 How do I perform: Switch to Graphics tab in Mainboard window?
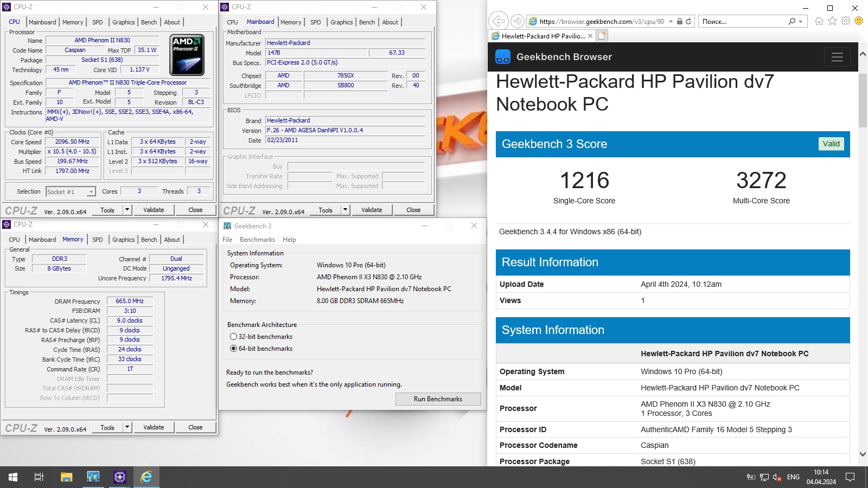[342, 22]
